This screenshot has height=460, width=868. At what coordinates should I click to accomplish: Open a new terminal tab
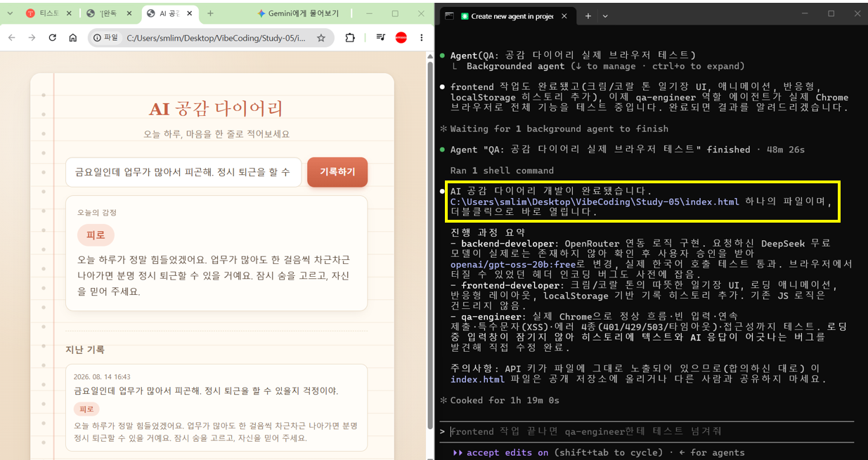tap(588, 16)
